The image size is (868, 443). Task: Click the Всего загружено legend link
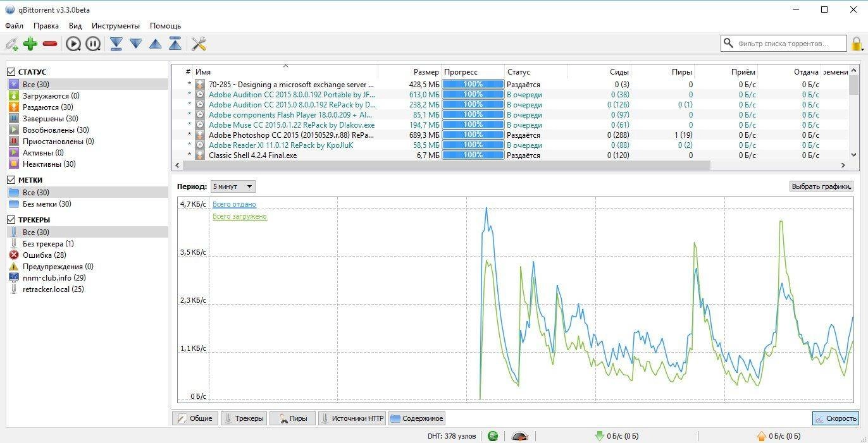click(240, 216)
